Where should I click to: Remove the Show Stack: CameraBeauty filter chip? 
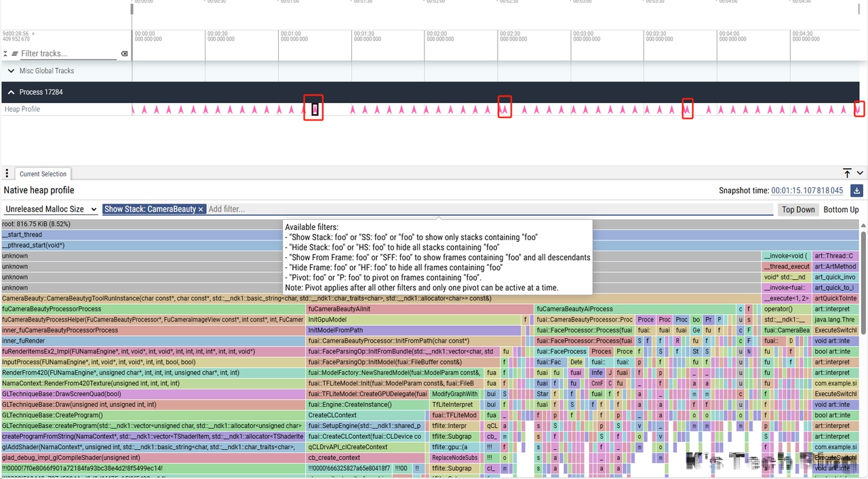(x=201, y=210)
